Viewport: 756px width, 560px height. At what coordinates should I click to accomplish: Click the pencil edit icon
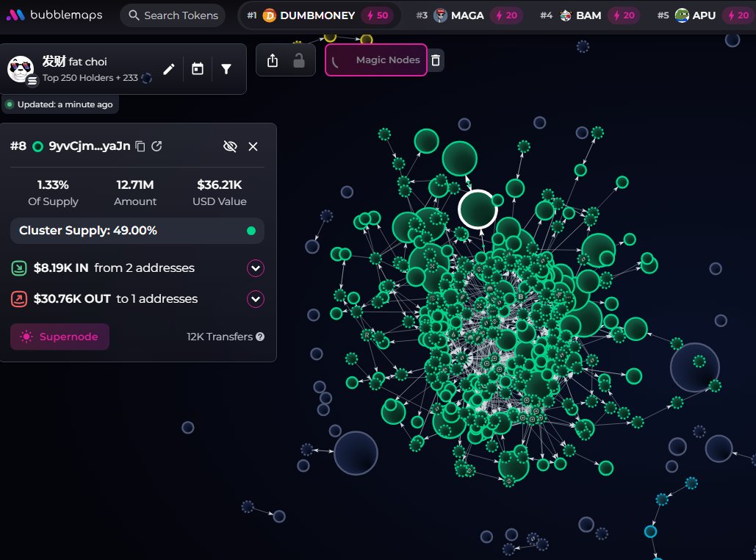(169, 70)
